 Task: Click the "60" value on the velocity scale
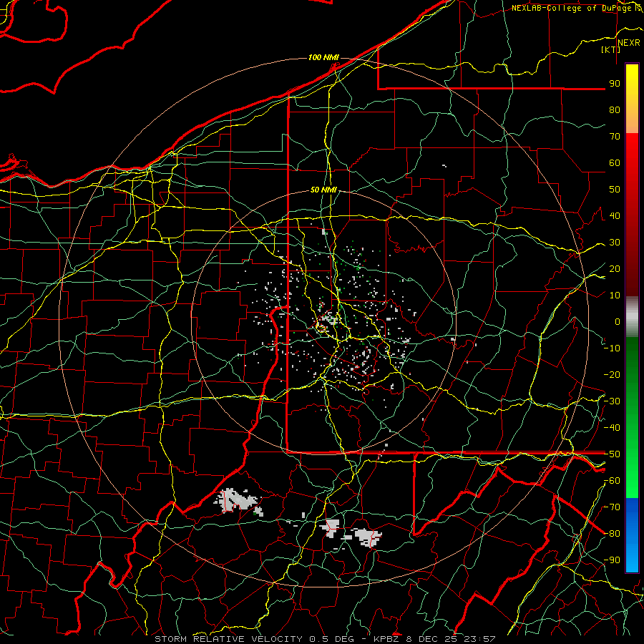pyautogui.click(x=615, y=162)
